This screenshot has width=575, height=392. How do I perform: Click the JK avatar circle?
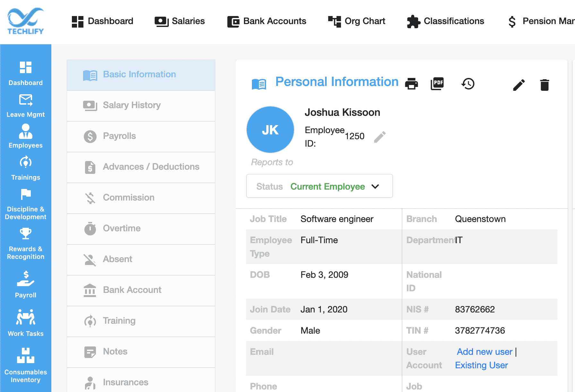coord(270,129)
